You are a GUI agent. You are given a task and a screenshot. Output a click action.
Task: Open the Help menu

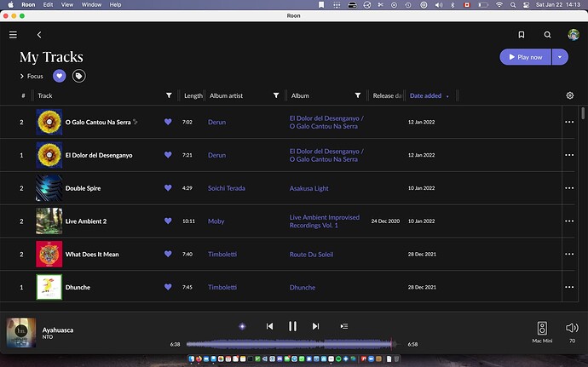115,5
